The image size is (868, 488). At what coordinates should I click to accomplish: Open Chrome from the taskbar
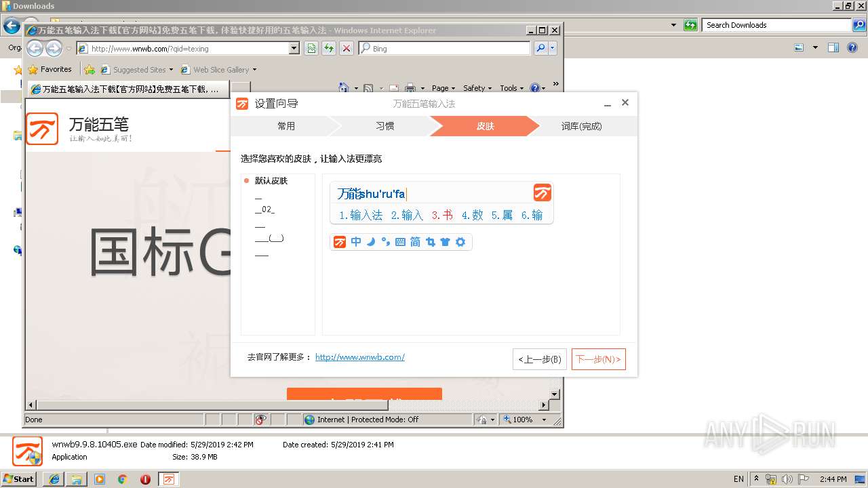122,479
